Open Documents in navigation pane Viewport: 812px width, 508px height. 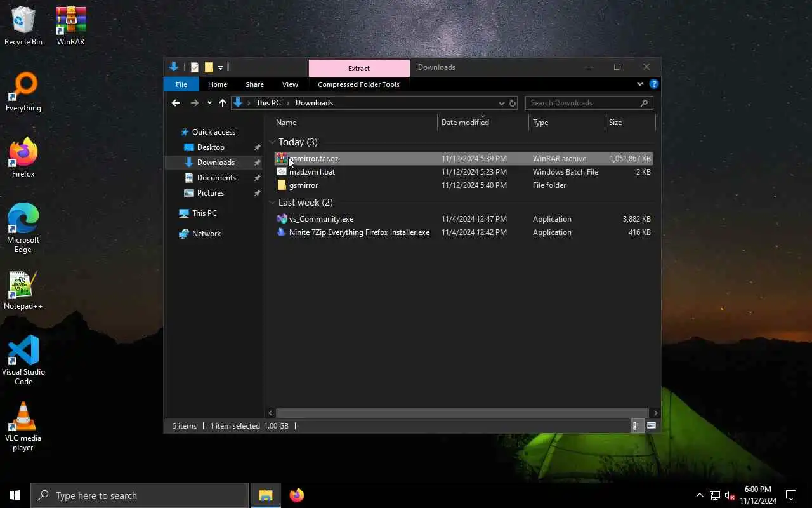[216, 178]
